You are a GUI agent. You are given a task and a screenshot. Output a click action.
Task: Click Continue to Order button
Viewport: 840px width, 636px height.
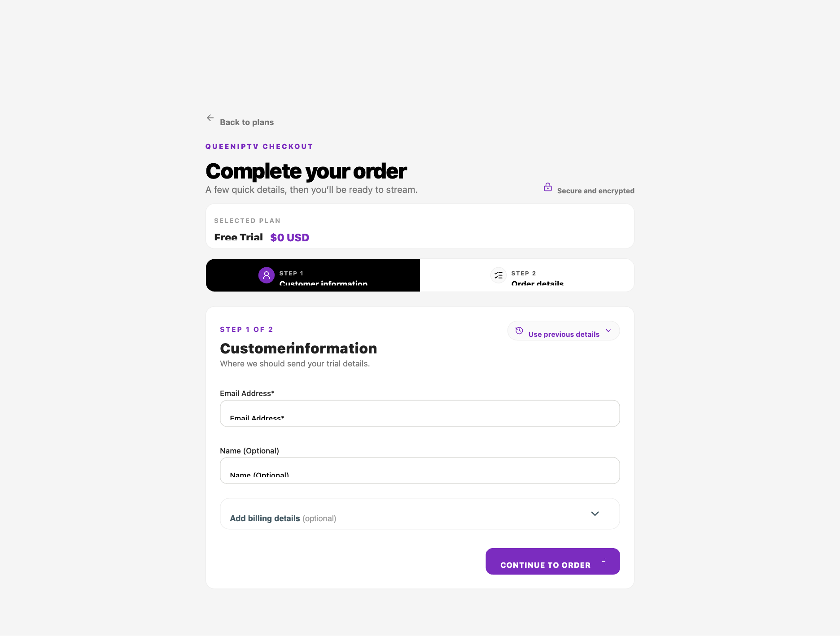(x=553, y=561)
